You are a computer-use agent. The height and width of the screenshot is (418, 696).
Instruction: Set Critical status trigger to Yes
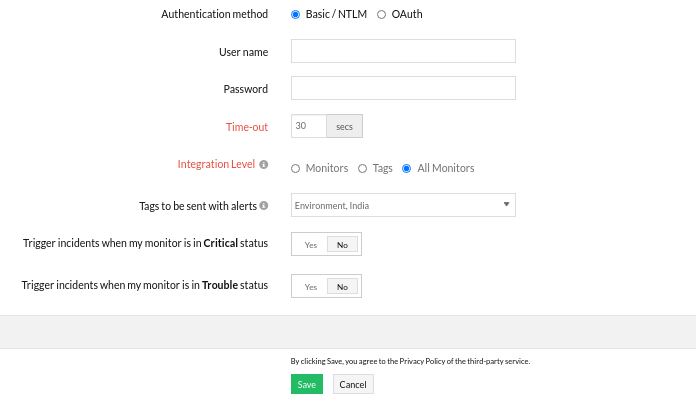[310, 245]
